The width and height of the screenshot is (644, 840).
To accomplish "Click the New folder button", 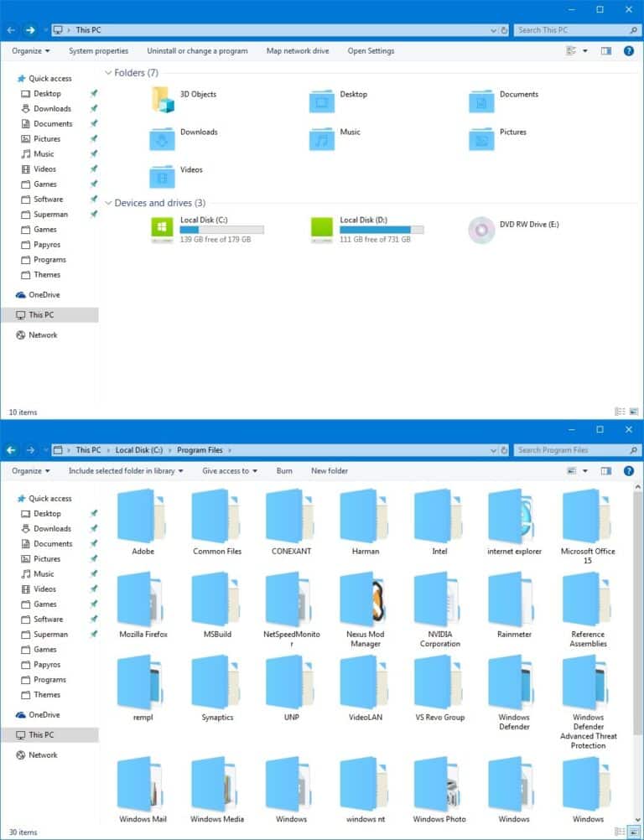I will click(x=330, y=471).
